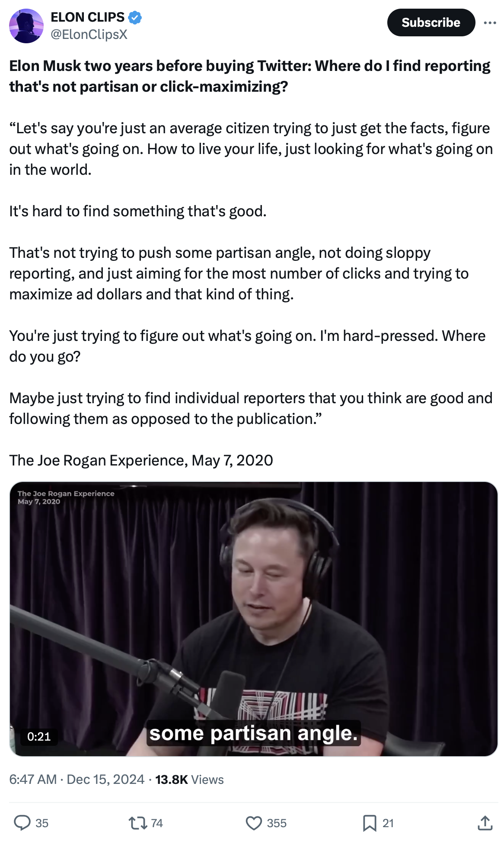Click the blue verified badge
Screen dimensions: 504x841
(135, 18)
